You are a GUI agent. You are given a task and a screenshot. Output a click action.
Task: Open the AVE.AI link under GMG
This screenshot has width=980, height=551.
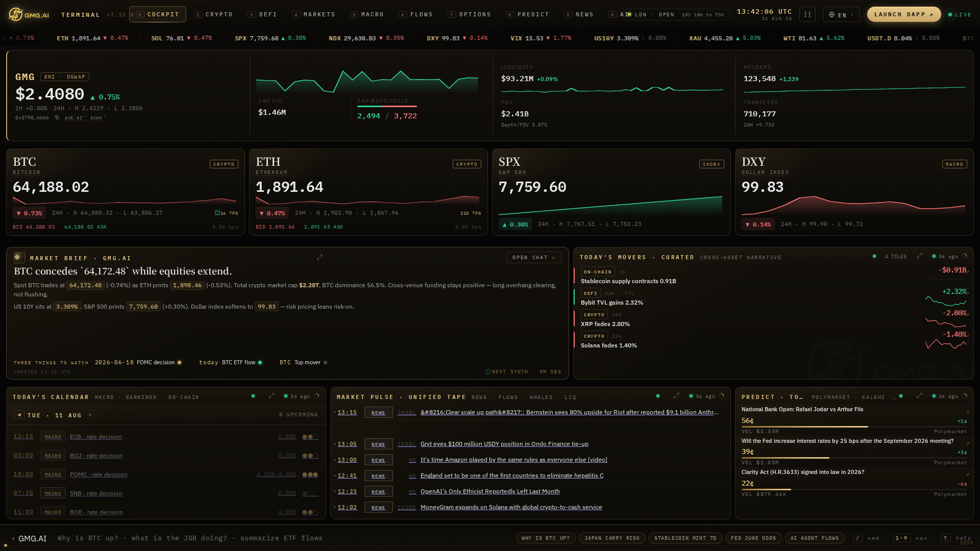(75, 118)
